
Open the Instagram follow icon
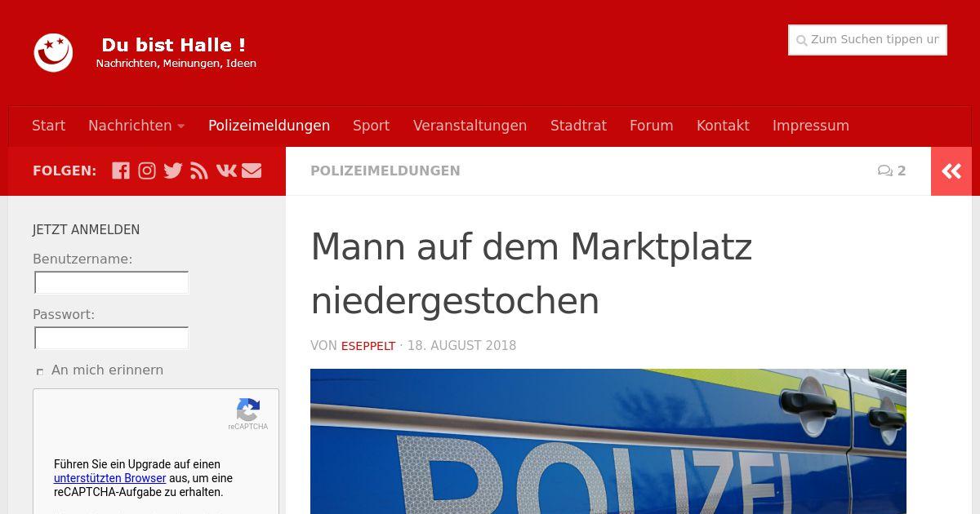click(147, 171)
